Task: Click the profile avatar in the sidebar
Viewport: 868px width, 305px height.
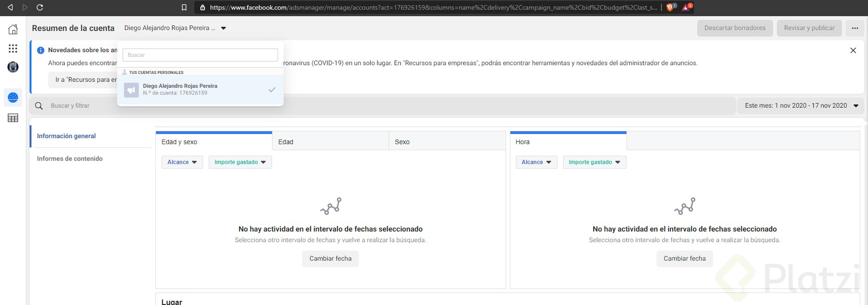Action: 13,67
